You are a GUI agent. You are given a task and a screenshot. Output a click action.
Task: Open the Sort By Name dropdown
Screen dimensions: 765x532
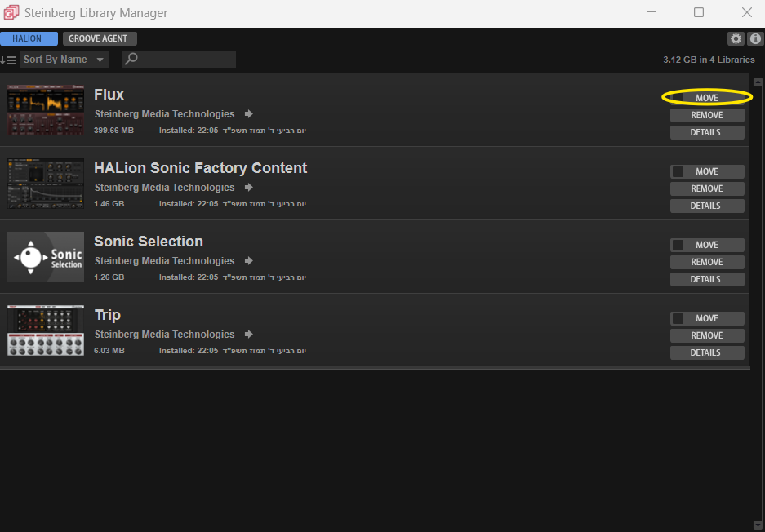click(x=64, y=60)
